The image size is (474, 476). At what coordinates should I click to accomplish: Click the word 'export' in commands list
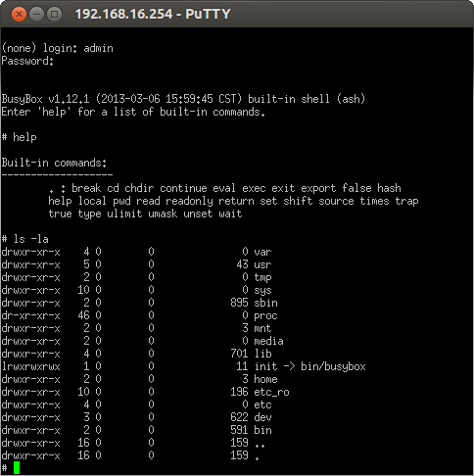[x=318, y=188]
